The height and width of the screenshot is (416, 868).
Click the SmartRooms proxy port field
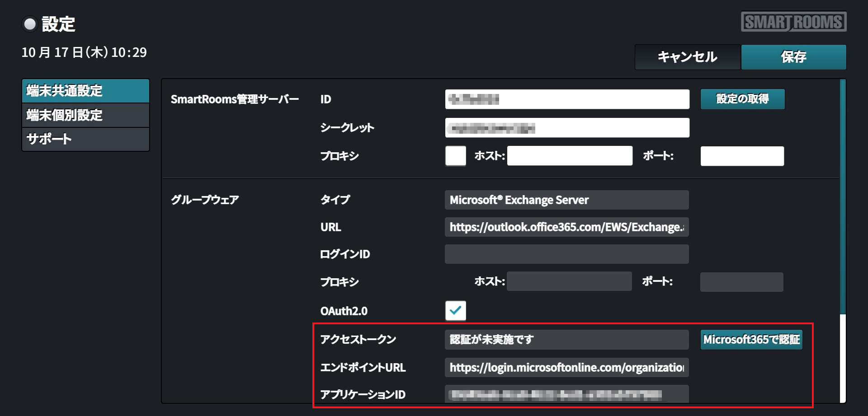pyautogui.click(x=742, y=156)
